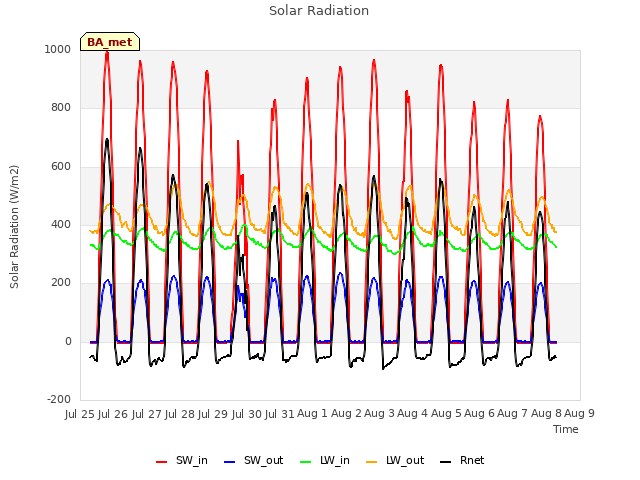Image resolution: width=640 pixels, height=480 pixels.
Task: Click the Solar Radiation (W/m2) y-axis title
Action: pos(14,227)
